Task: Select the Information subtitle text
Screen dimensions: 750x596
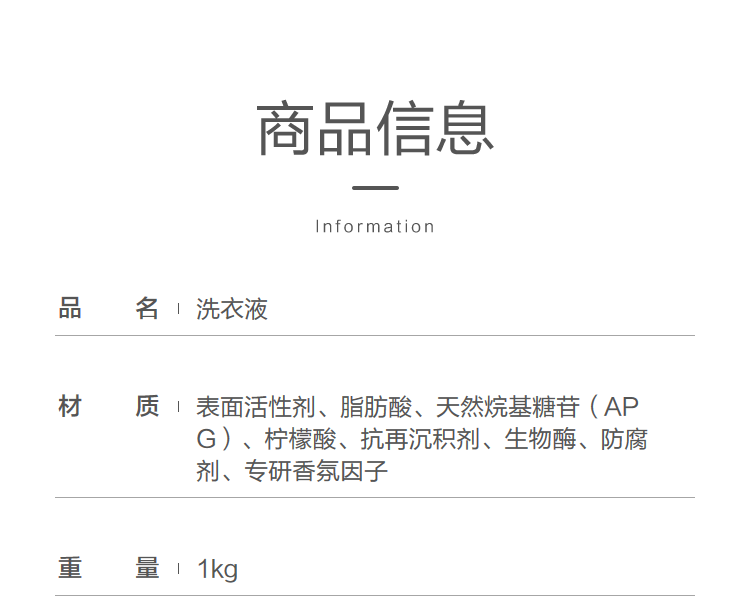Action: tap(375, 226)
